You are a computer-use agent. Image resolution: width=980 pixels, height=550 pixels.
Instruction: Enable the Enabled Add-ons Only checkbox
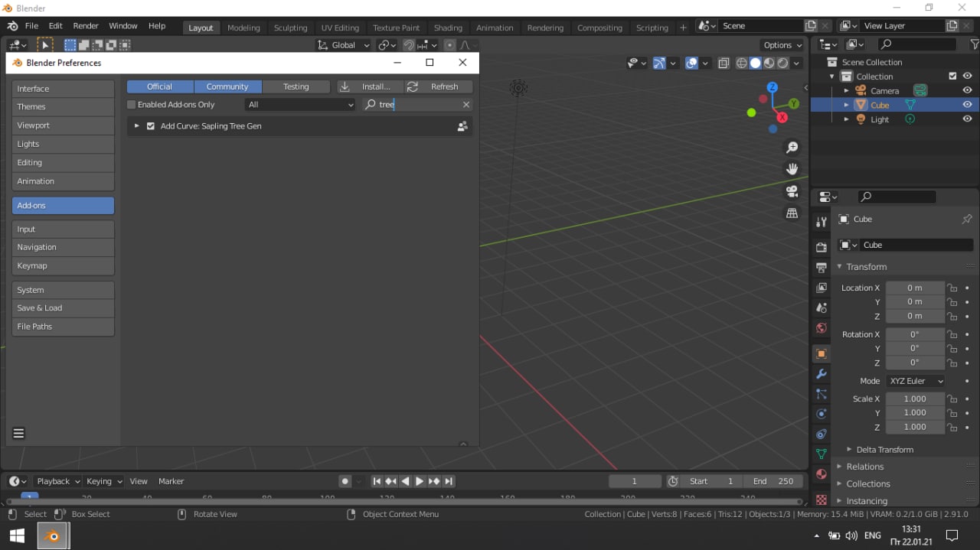click(x=131, y=105)
